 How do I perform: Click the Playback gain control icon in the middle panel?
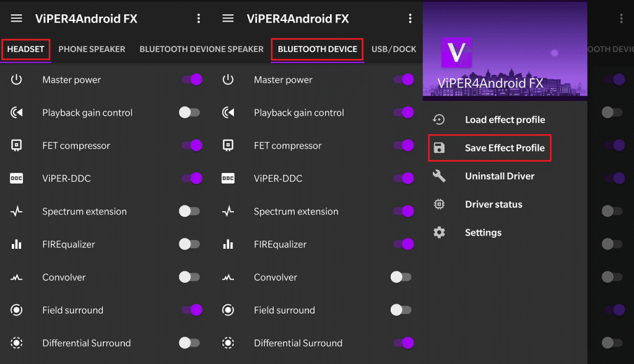click(228, 113)
